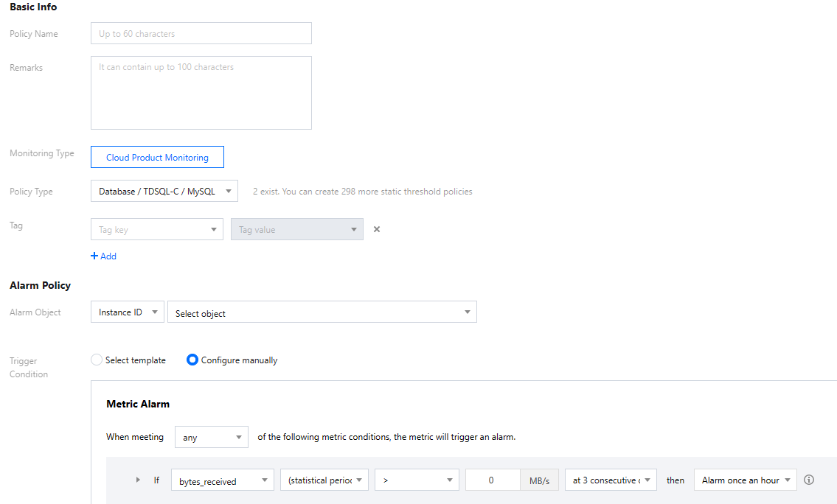Expand the metric condition row triangle

138,480
